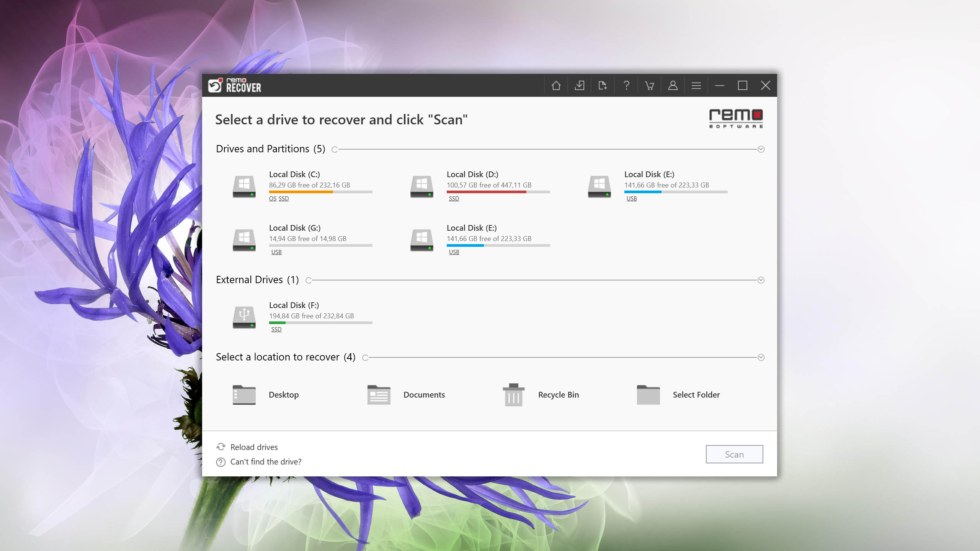This screenshot has width=980, height=551.
Task: Choose the Select Folder icon
Action: point(648,395)
